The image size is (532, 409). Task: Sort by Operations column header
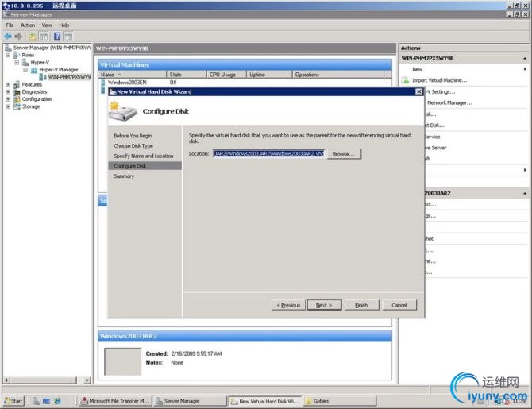(338, 75)
